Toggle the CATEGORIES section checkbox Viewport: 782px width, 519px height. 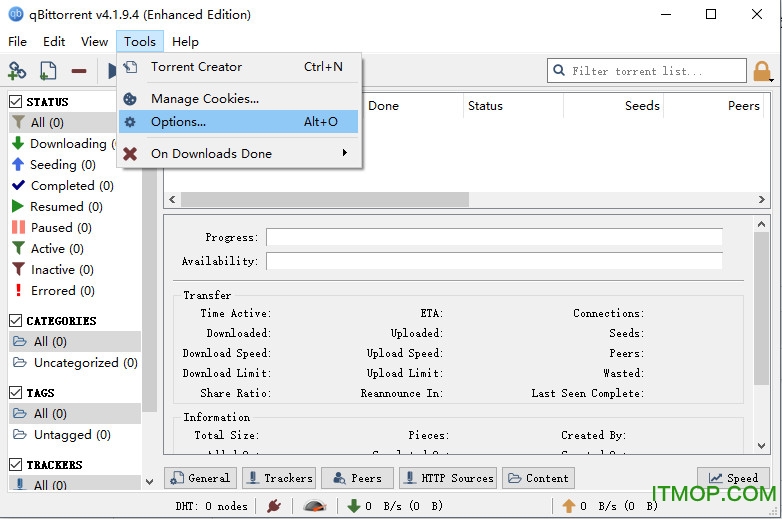click(15, 321)
